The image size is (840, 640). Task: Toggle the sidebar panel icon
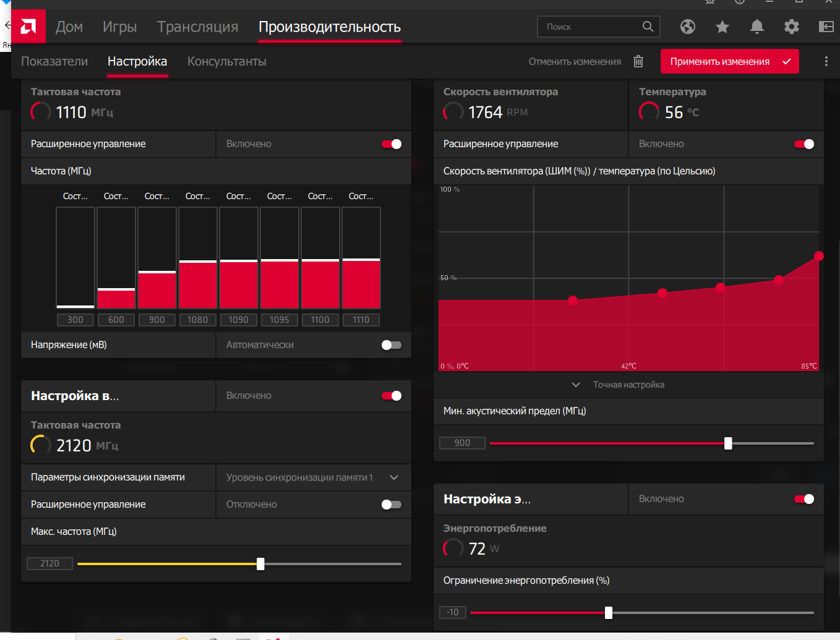pos(826,27)
